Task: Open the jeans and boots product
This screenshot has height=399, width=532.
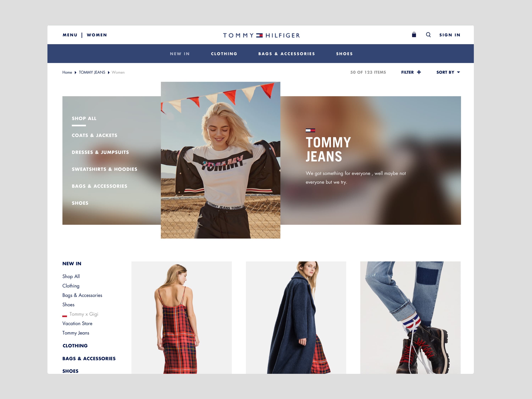Action: pyautogui.click(x=410, y=317)
